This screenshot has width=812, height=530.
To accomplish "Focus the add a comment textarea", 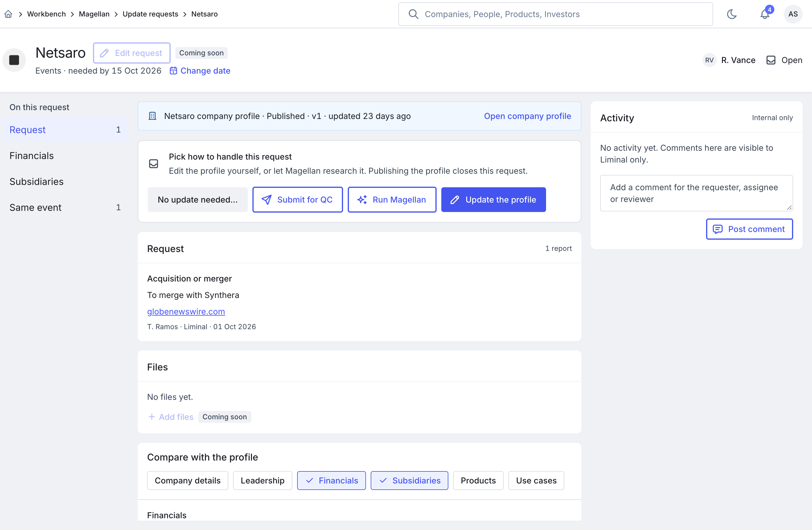I will [696, 193].
